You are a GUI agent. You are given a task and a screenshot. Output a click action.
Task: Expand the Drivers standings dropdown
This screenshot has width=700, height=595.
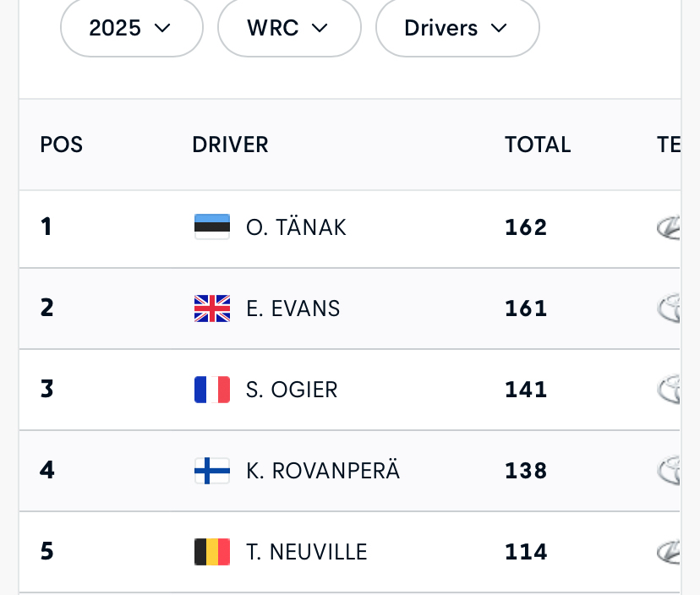coord(457,28)
